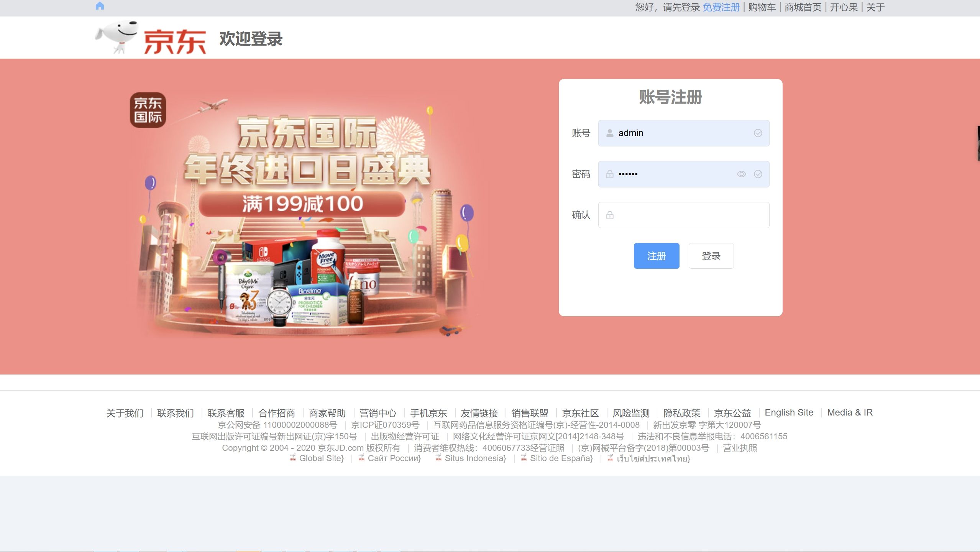
Task: Click 新出发京零 字第大120007号 text
Action: pyautogui.click(x=707, y=425)
